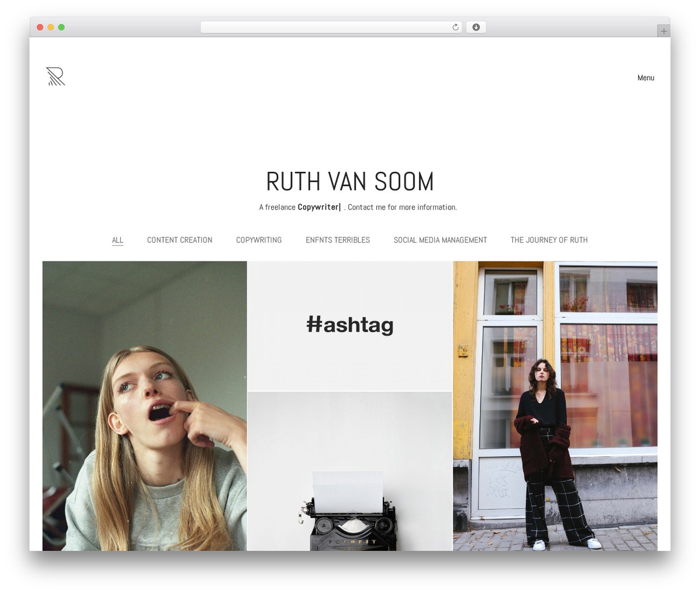This screenshot has width=700, height=593.
Task: Click the 'Contact me for more information' text
Action: (402, 207)
